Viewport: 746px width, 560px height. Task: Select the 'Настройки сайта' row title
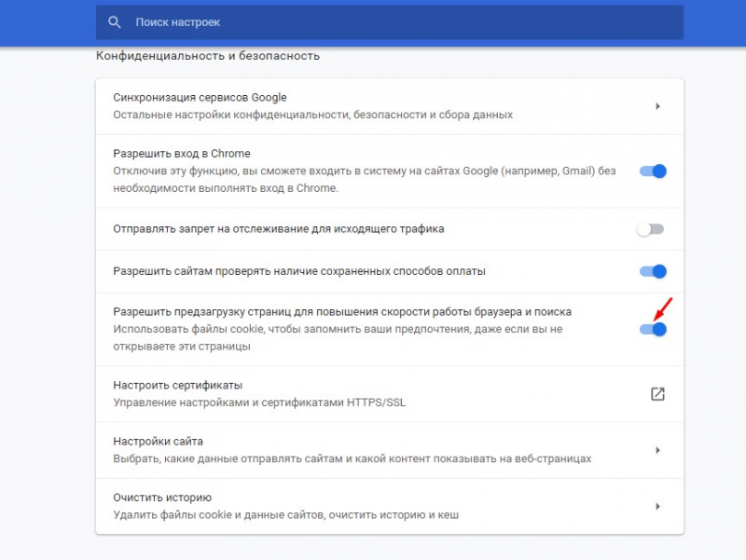(x=158, y=441)
